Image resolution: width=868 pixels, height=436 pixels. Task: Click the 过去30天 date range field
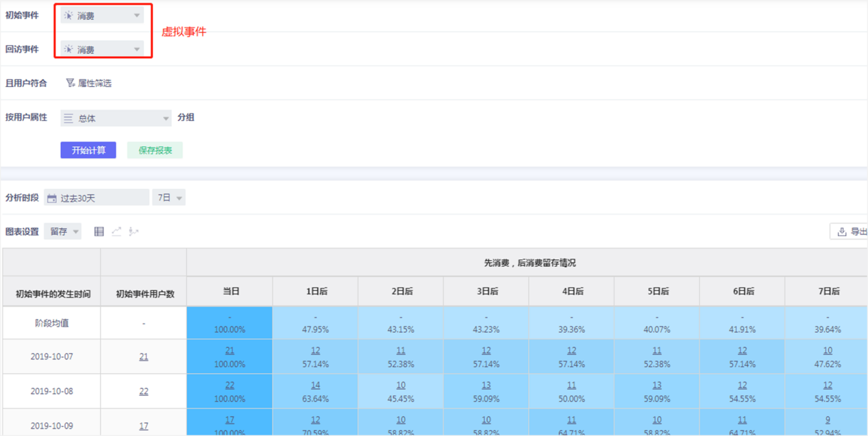tap(96, 198)
